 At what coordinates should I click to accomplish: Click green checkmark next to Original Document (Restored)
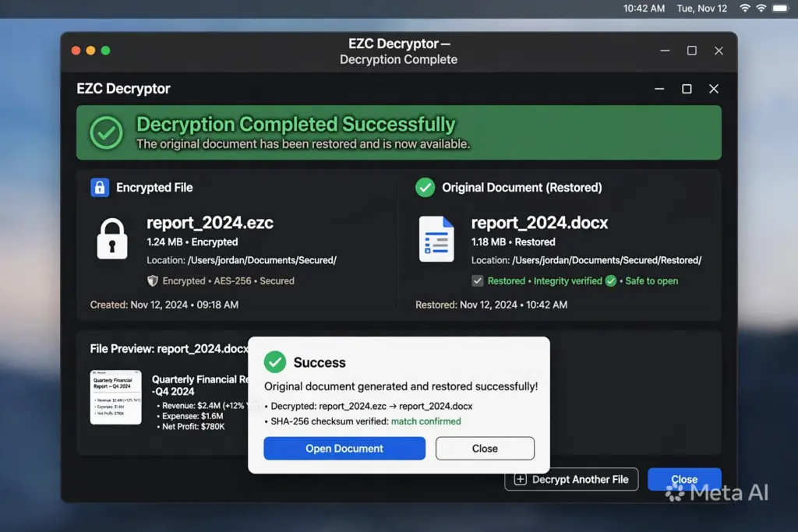point(425,188)
